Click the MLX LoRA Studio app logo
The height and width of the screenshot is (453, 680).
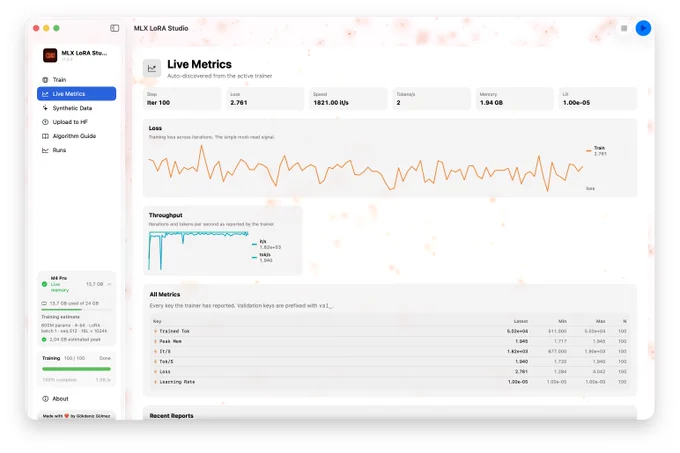pos(50,55)
